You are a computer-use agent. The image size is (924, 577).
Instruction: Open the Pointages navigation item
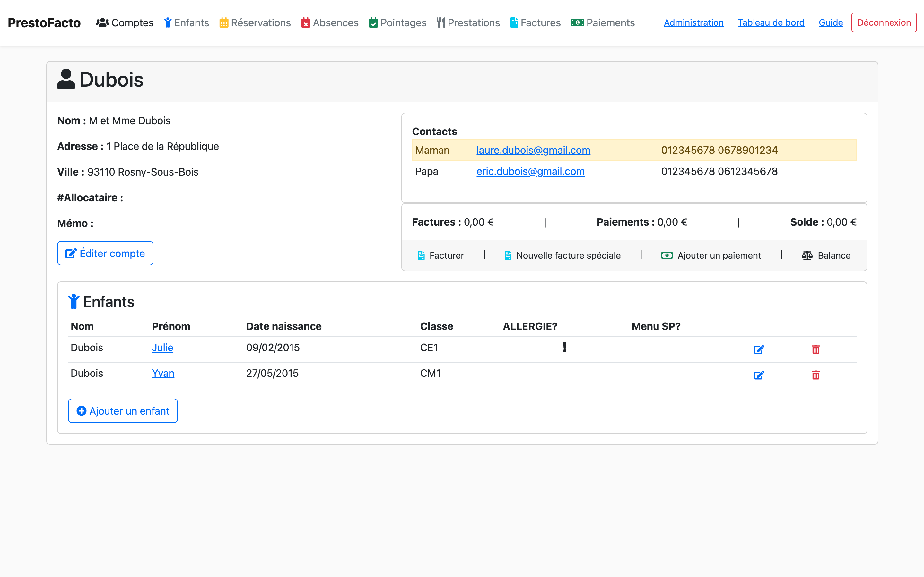397,23
